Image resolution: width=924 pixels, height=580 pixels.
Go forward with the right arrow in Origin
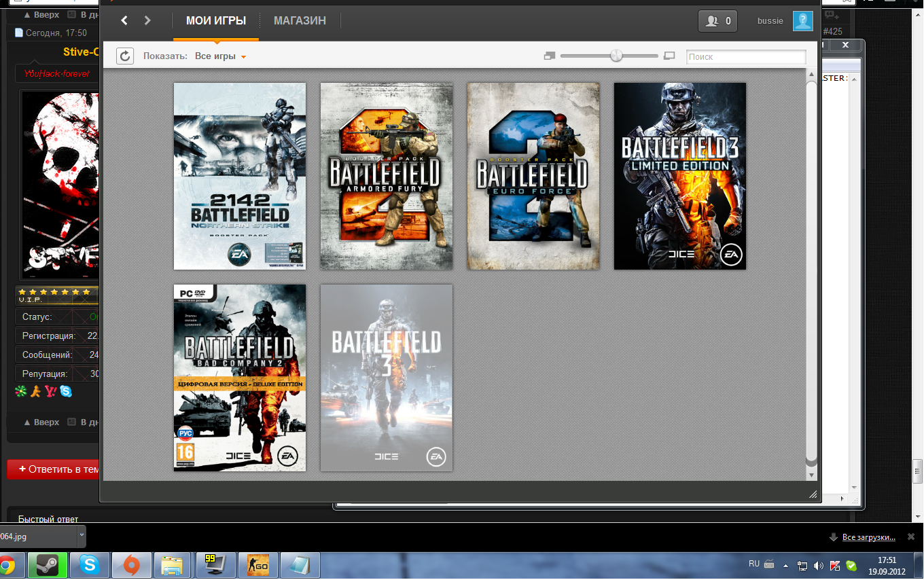(147, 20)
